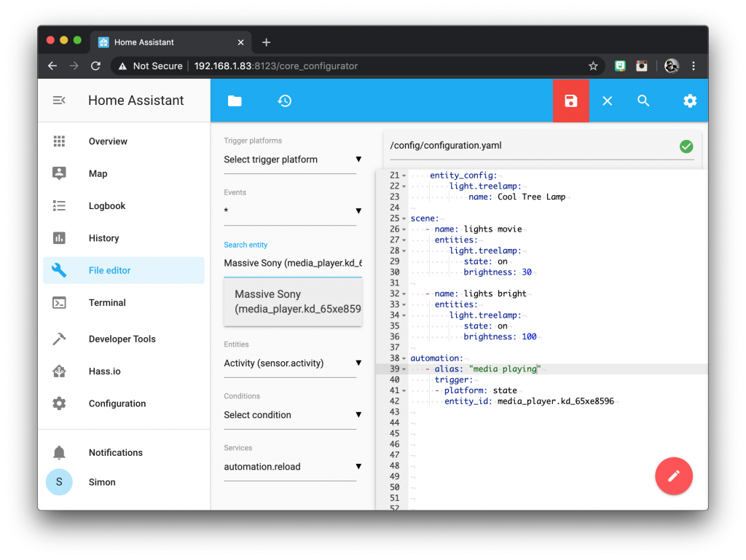Screen dimensions: 746x560
Task: Click line 23 name Cool Tree Lamp
Action: [x=517, y=197]
